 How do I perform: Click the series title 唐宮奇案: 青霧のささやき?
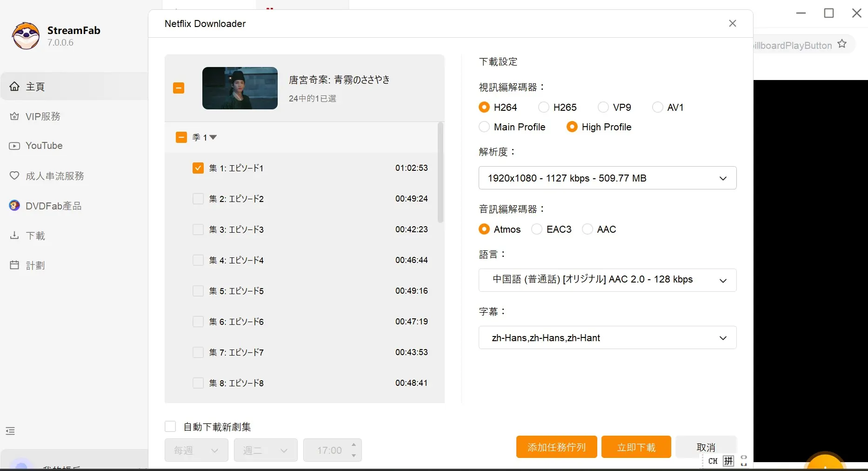coord(340,80)
